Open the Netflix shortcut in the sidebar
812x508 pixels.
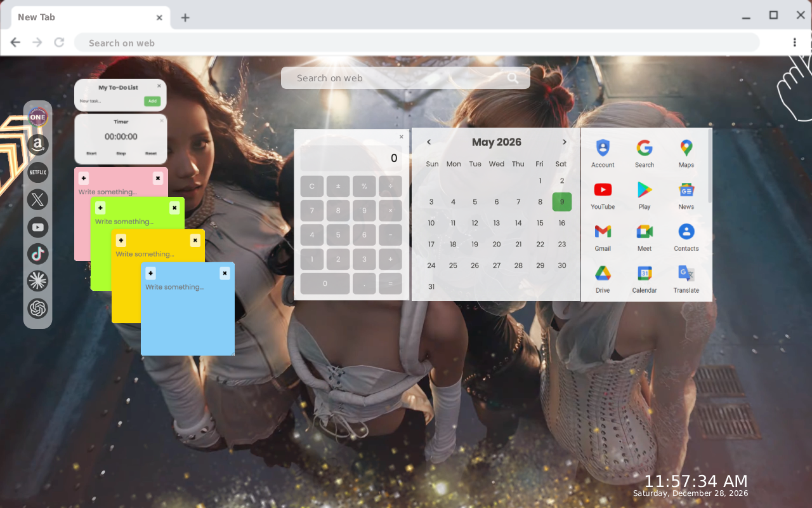point(38,172)
